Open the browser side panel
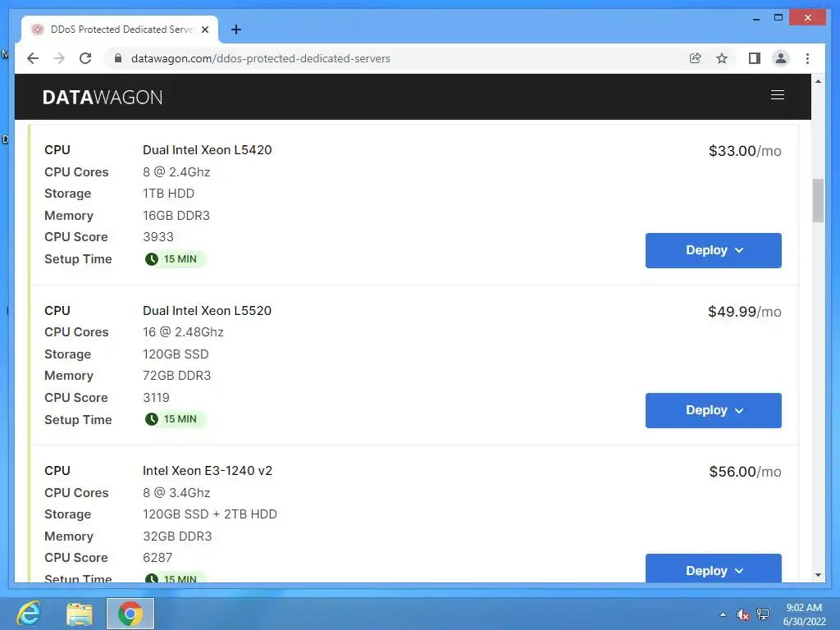 [x=755, y=58]
